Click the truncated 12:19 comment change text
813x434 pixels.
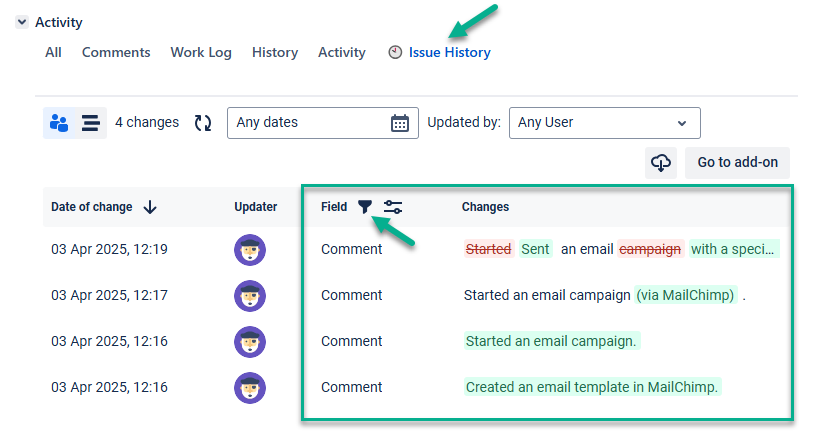point(621,249)
